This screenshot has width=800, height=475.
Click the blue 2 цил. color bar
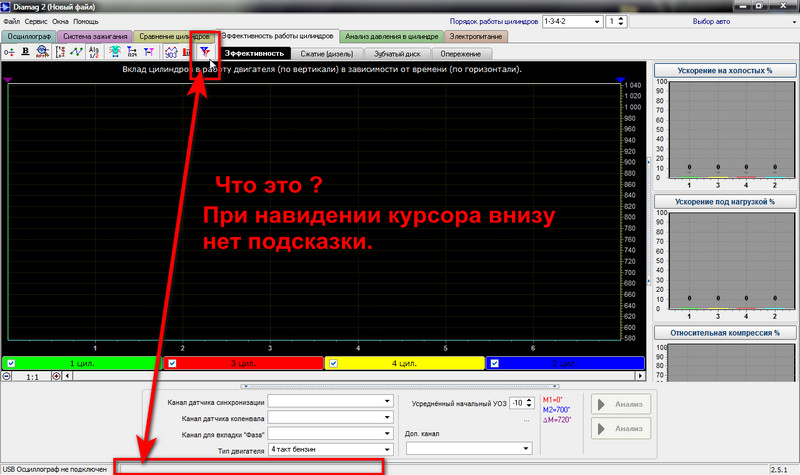point(565,363)
